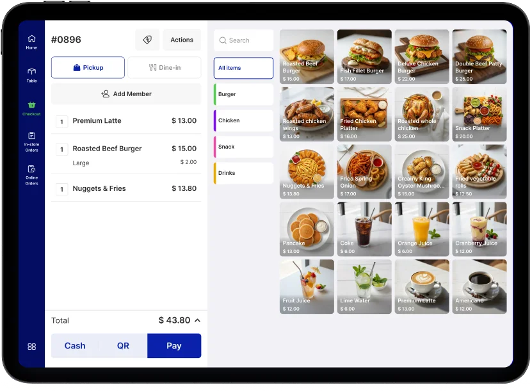The image size is (532, 392).
Task: Click the Pay button
Action: (x=174, y=346)
